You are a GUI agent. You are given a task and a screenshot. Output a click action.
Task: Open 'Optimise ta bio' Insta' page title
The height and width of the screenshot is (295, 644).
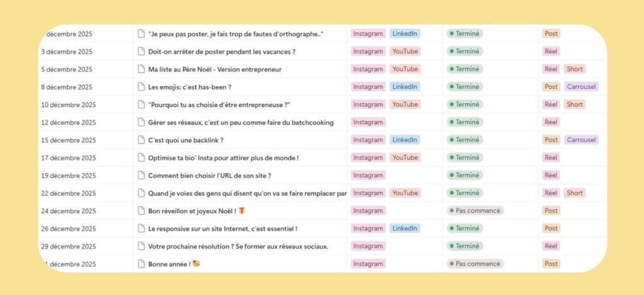click(223, 158)
